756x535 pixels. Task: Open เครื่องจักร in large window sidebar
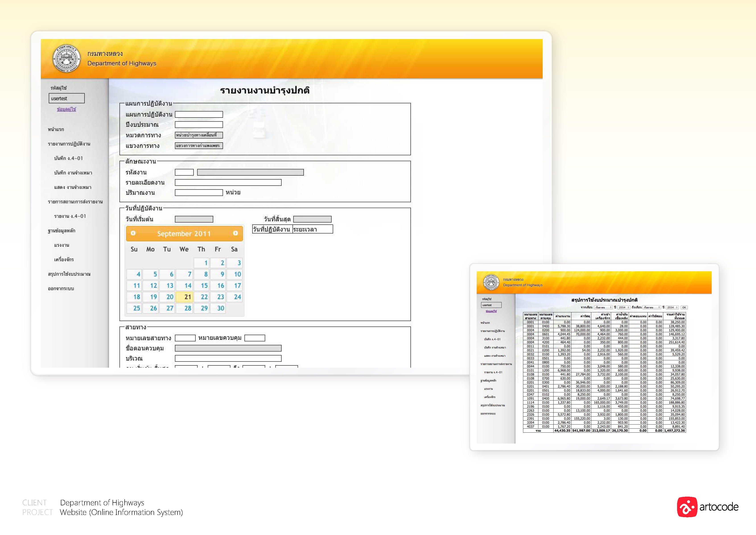pyautogui.click(x=64, y=260)
